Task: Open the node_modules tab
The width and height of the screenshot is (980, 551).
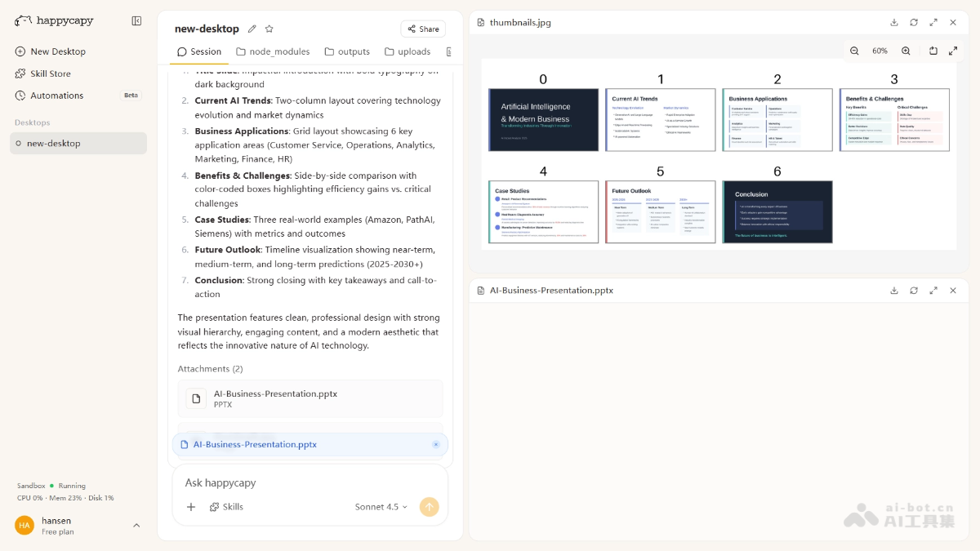Action: (273, 51)
